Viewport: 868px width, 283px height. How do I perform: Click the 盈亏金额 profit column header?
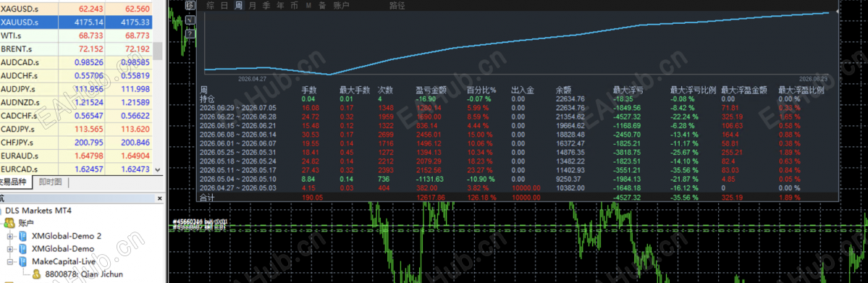point(431,90)
